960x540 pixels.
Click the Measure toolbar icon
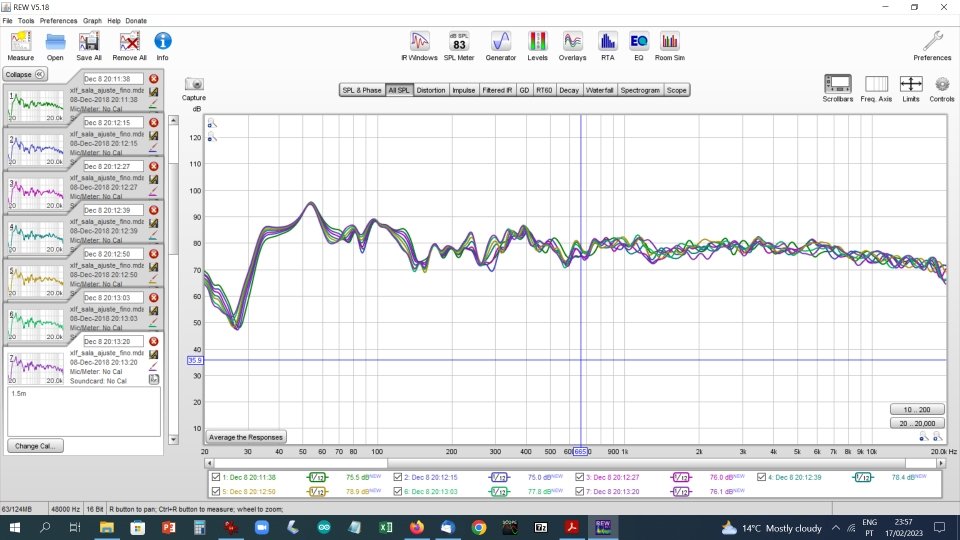pos(20,42)
